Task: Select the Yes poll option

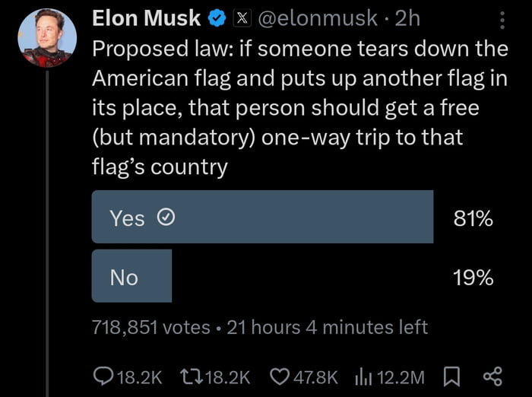Action: coord(262,217)
